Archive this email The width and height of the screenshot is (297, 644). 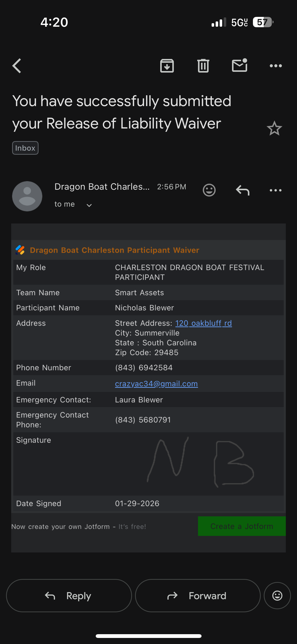[x=167, y=66]
